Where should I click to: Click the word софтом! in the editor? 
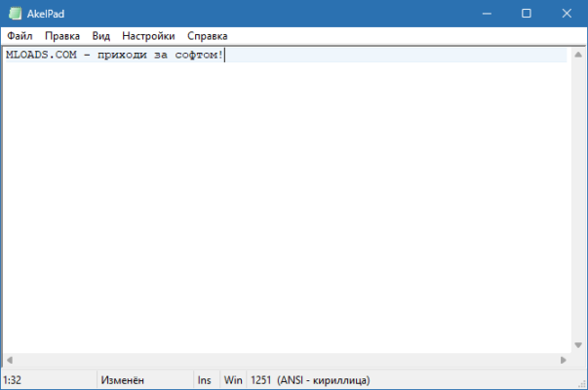199,55
